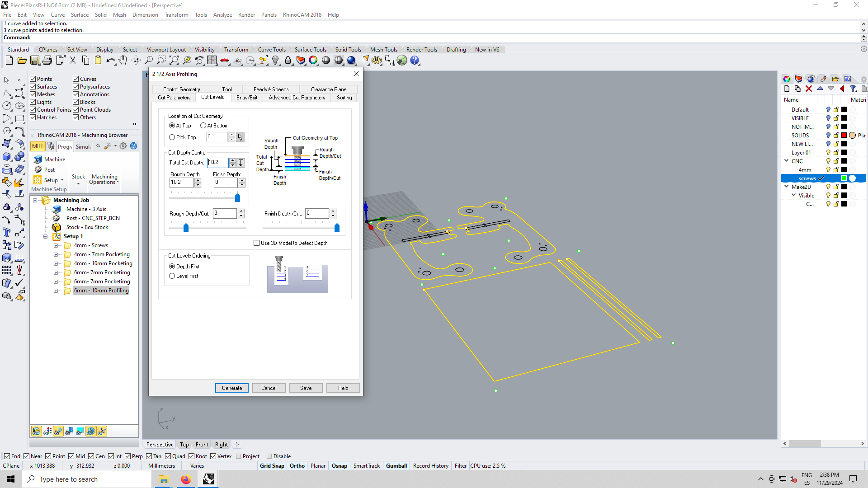Click the Lock padlock icon in toolbar
Screen dimensions: 868x488
tap(288, 60)
